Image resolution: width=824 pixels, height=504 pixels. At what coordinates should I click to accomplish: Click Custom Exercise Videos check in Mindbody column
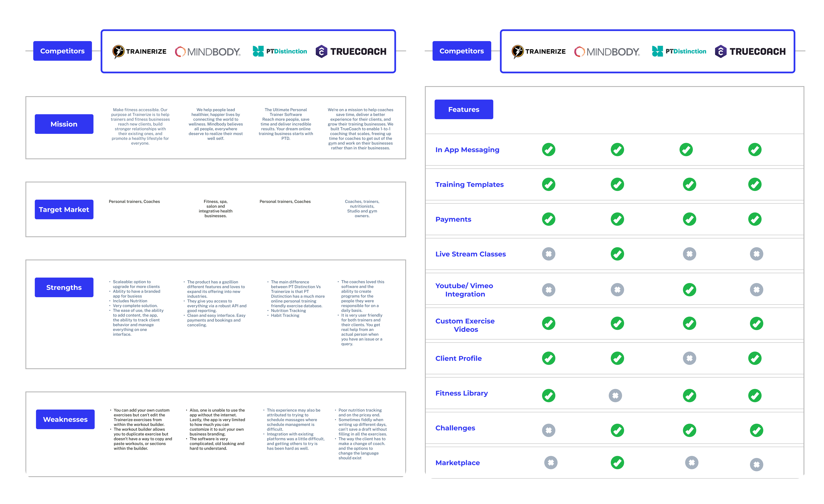617,323
